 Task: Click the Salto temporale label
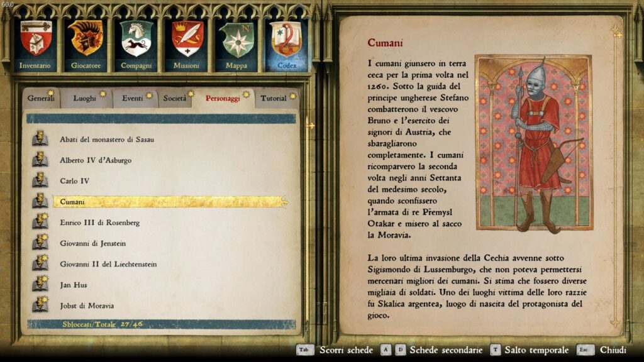536,350
